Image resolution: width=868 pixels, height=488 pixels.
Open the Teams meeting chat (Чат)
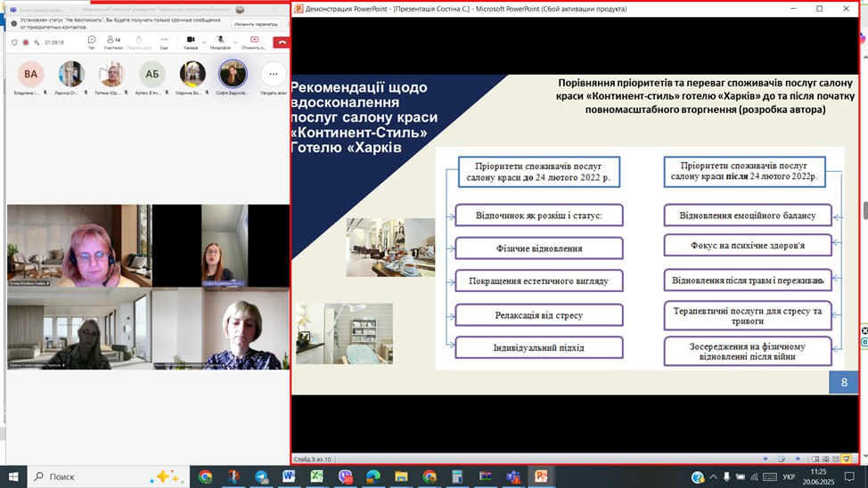click(92, 41)
